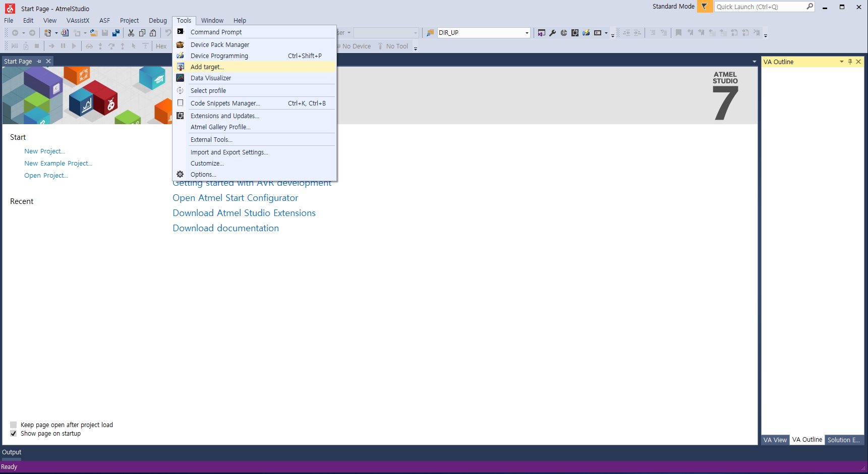This screenshot has width=868, height=474.
Task: Open Atmel Gallery Profile... entry
Action: [255, 127]
